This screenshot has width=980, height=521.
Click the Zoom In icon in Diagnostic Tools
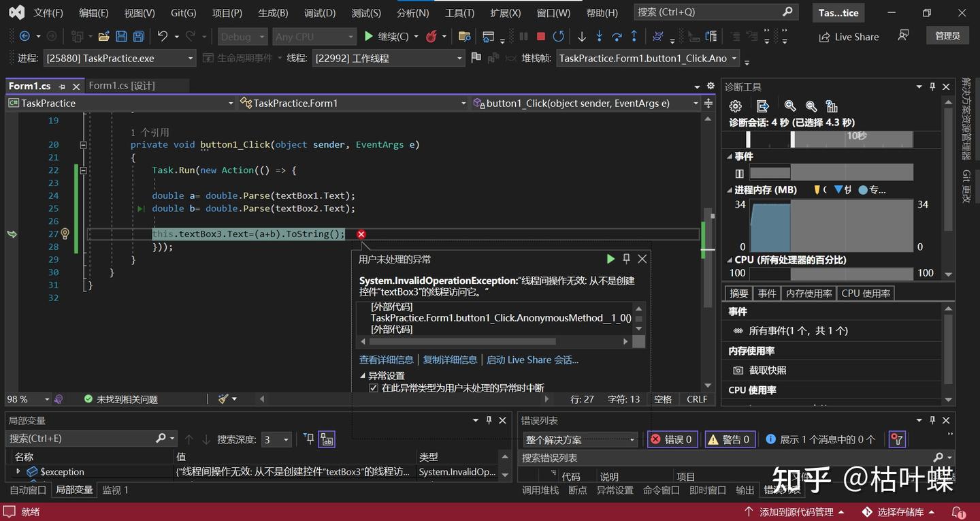pyautogui.click(x=790, y=106)
